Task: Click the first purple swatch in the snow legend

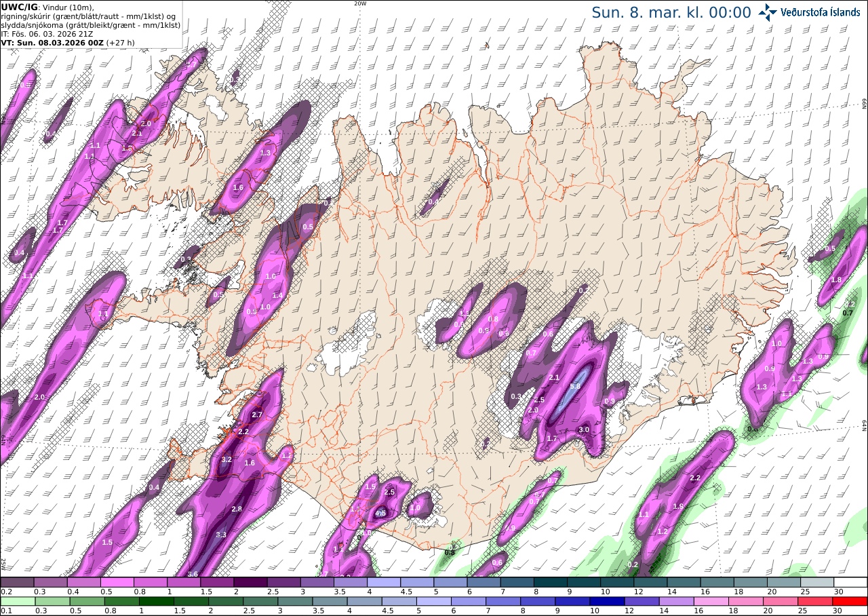Action: point(17,582)
